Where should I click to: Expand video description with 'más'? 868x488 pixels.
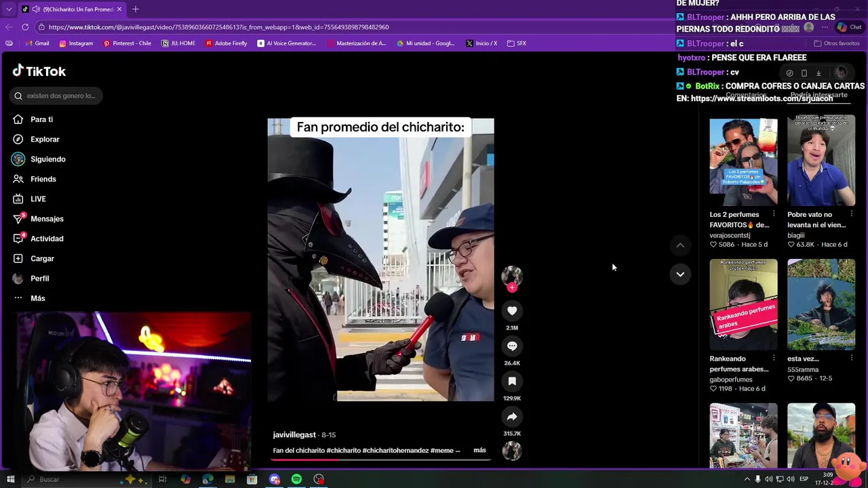click(479, 450)
